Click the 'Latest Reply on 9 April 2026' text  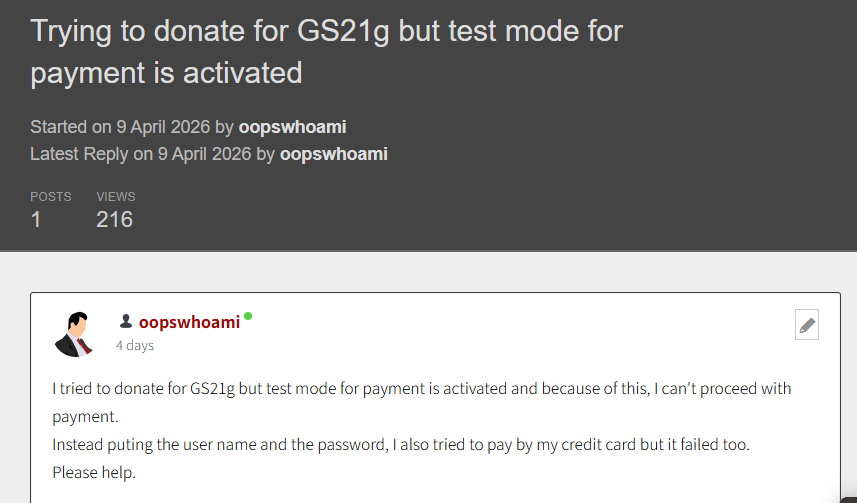(141, 154)
